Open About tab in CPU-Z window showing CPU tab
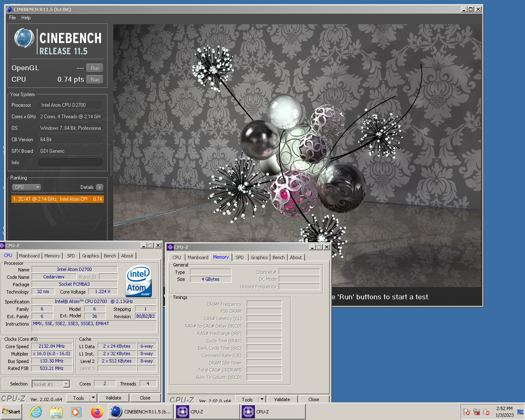Image resolution: width=525 pixels, height=420 pixels. pyautogui.click(x=127, y=256)
